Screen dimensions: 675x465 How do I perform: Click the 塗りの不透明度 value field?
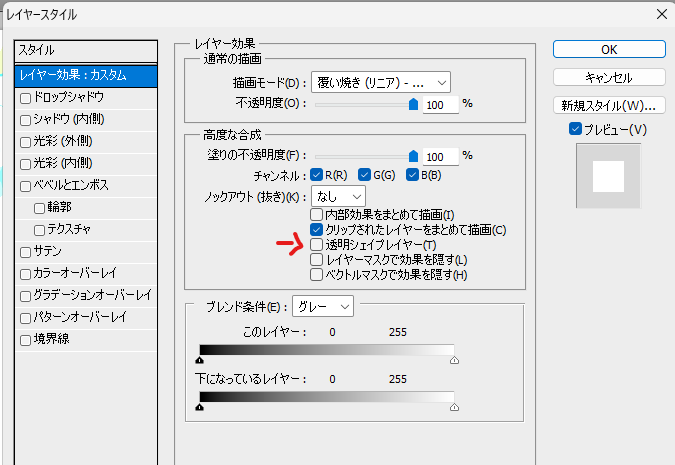(x=439, y=157)
